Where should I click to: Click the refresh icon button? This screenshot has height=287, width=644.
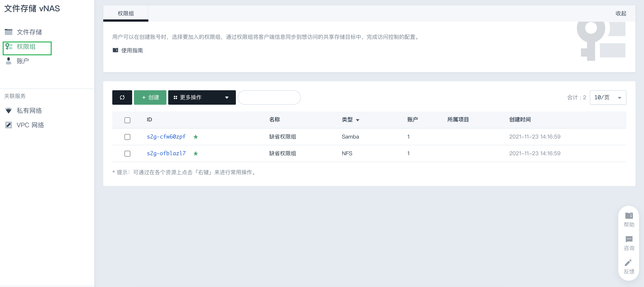point(122,97)
